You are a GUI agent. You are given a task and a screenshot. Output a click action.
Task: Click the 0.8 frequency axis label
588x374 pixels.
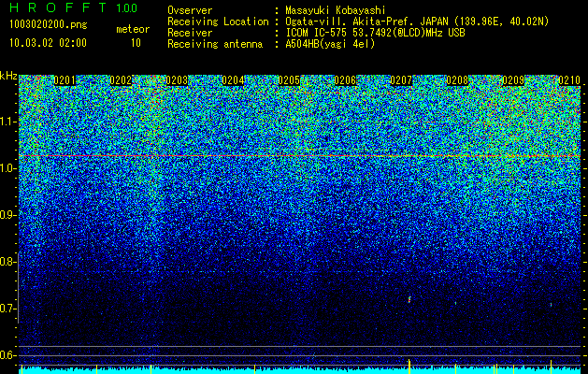(x=7, y=262)
